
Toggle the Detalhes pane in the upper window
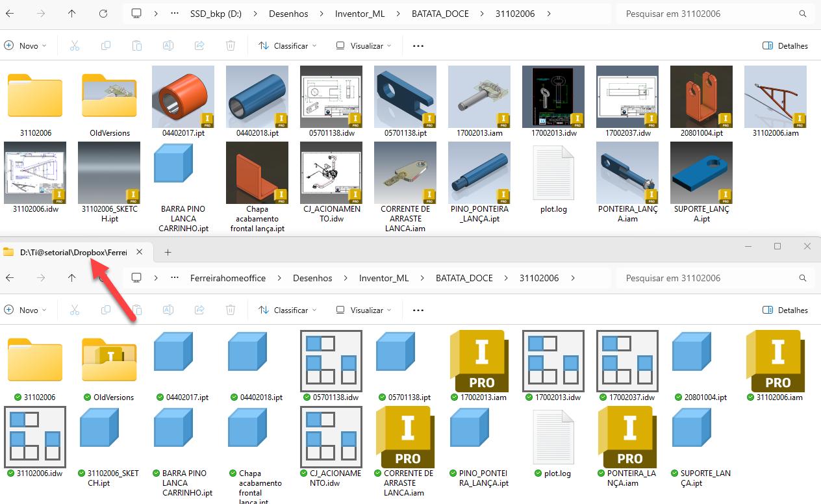click(x=785, y=45)
